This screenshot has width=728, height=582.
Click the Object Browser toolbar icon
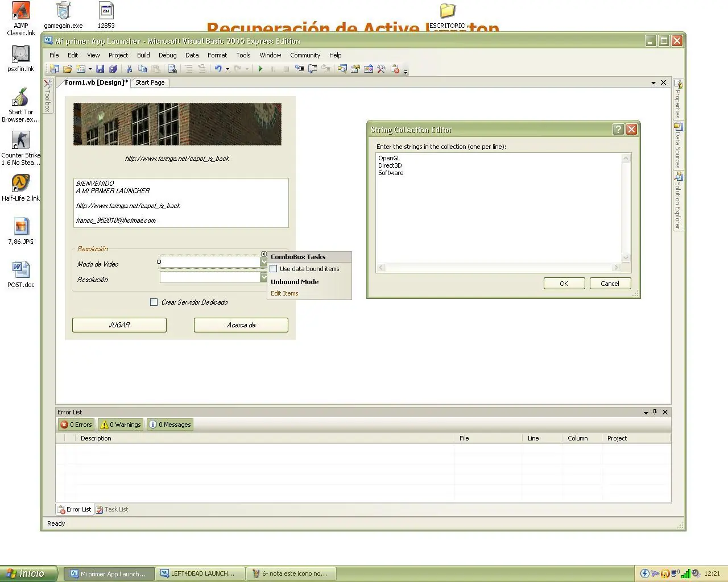point(369,69)
